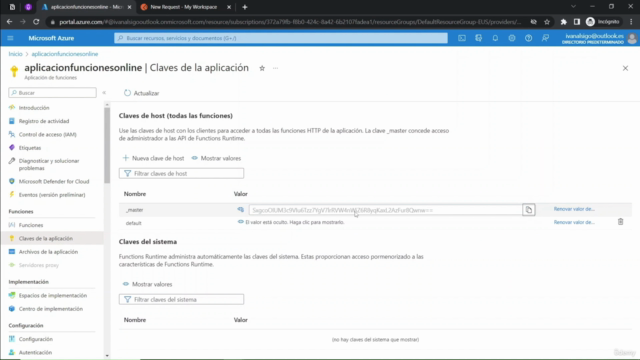Open Diagnosticar y solucionar problemas
Viewport: 640px width, 360px height.
49,164
